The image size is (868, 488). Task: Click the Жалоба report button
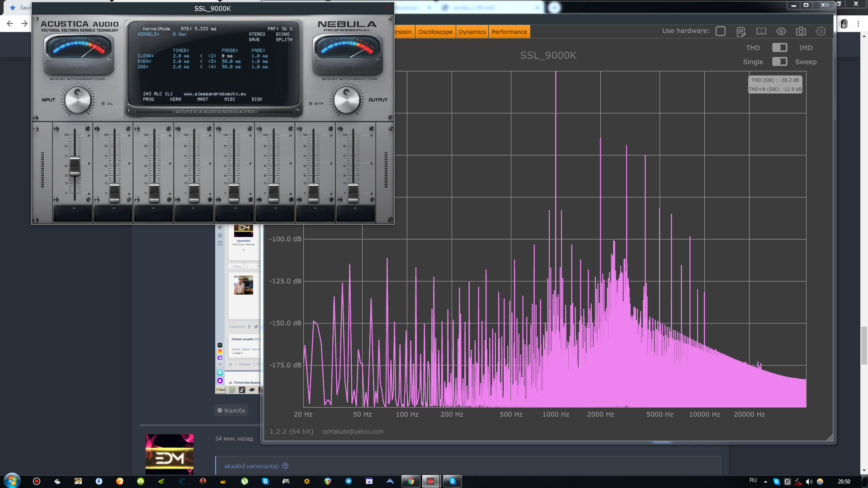(231, 410)
